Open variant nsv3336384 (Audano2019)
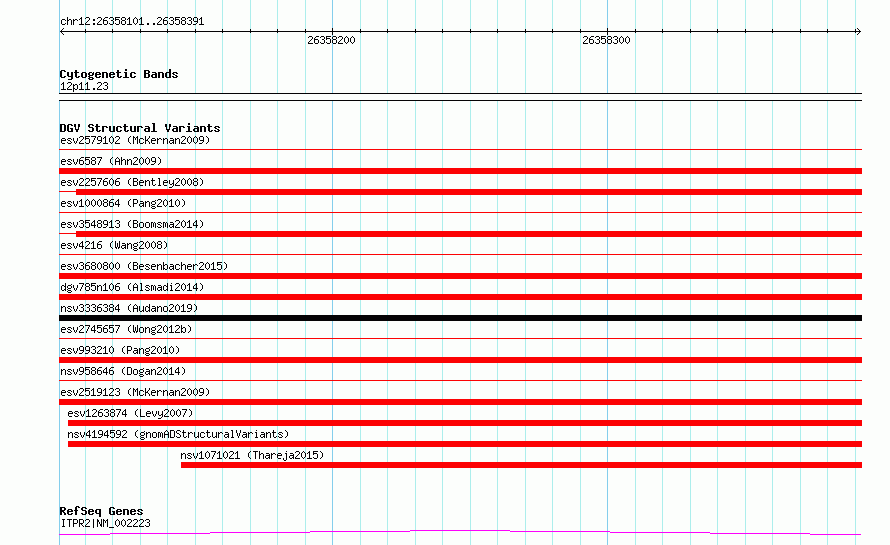The image size is (890, 545). pos(129,308)
